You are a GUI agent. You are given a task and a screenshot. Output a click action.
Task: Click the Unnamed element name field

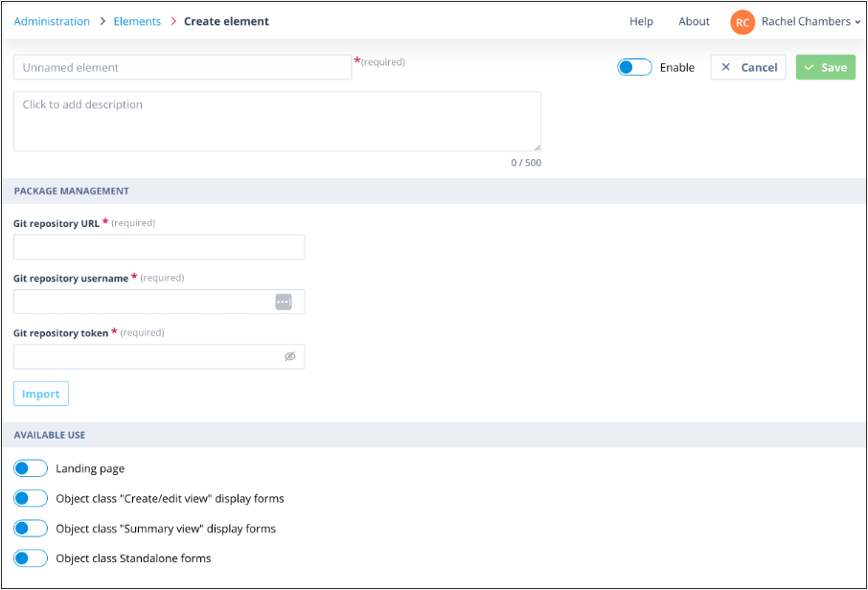(183, 67)
